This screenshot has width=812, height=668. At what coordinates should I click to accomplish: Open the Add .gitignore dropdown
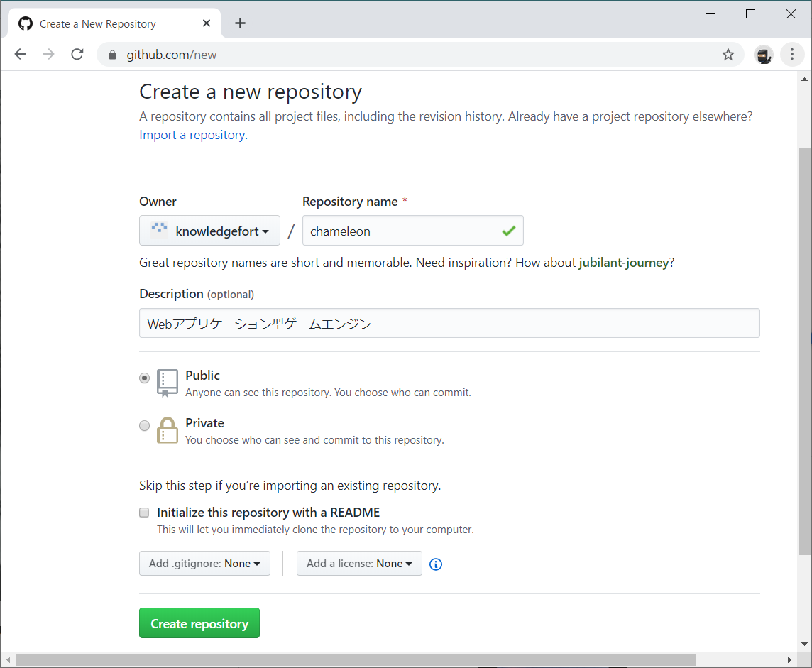tap(204, 563)
